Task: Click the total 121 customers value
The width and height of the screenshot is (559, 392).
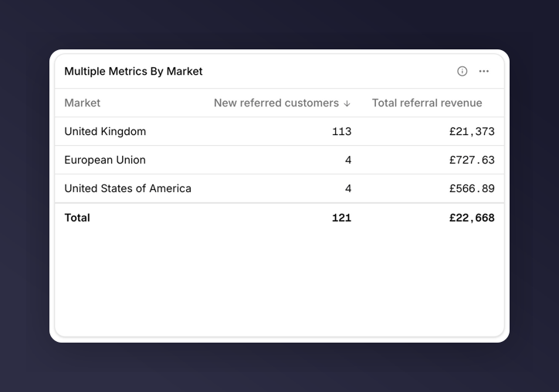Action: coord(341,218)
